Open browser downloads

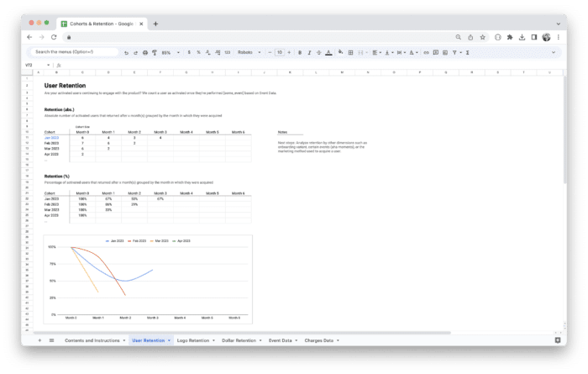tap(522, 37)
